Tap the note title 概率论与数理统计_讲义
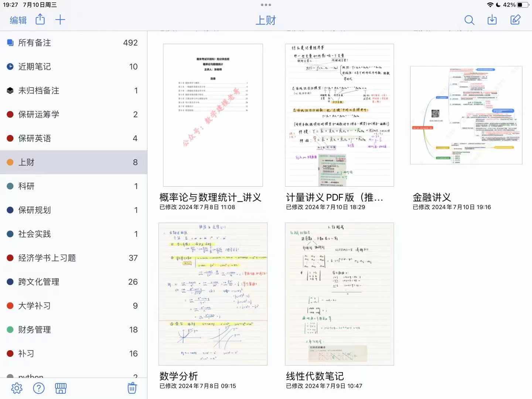Viewport: 532px width, 399px height. coord(210,197)
